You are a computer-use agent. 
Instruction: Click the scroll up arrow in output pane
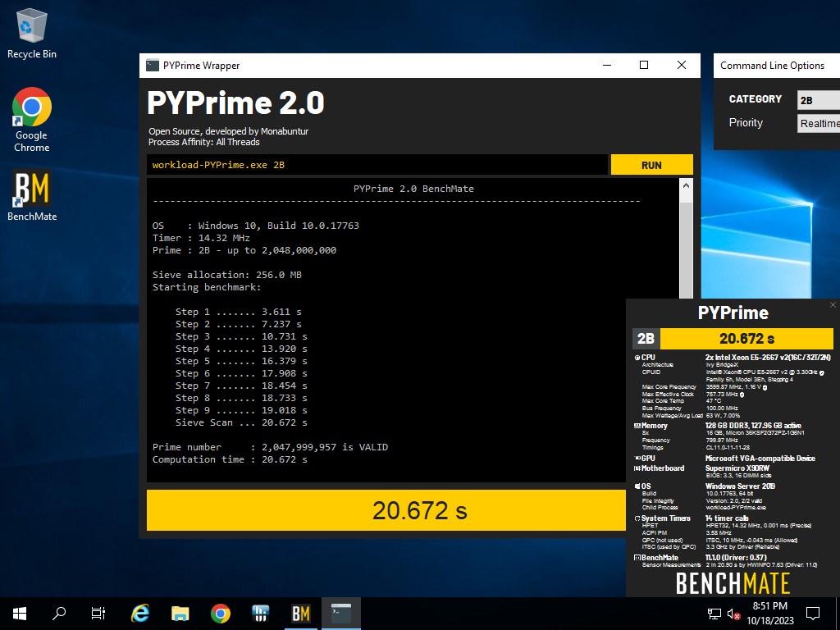pyautogui.click(x=686, y=185)
